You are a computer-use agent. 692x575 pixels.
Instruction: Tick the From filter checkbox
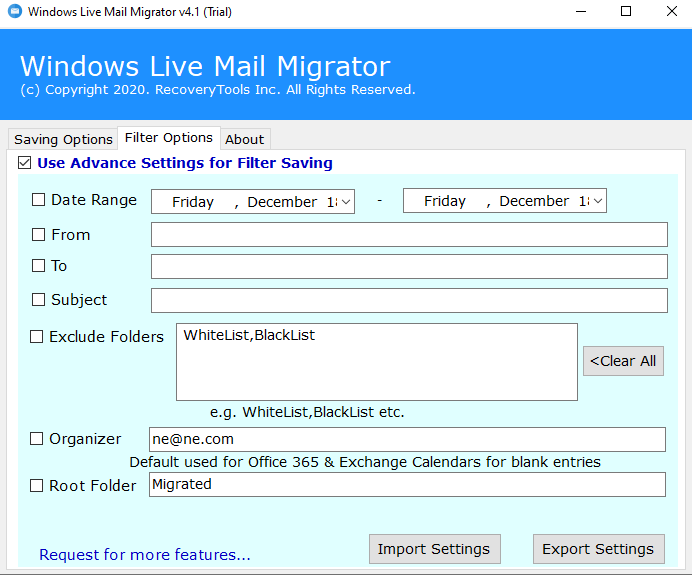coord(38,234)
